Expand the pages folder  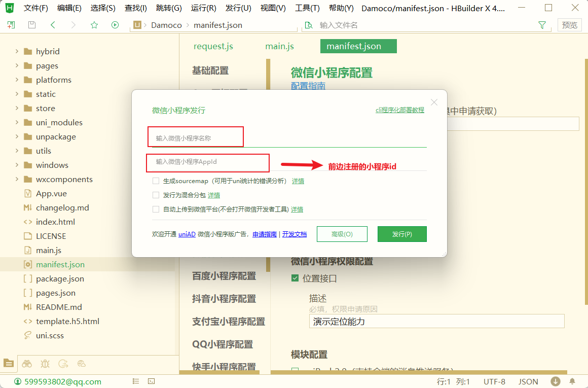pyautogui.click(x=17, y=65)
